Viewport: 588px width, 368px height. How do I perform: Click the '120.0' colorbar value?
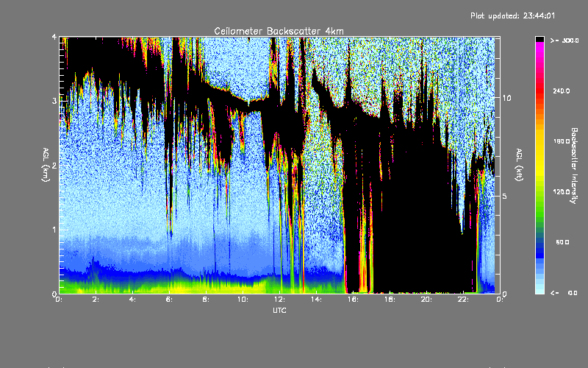click(x=562, y=191)
